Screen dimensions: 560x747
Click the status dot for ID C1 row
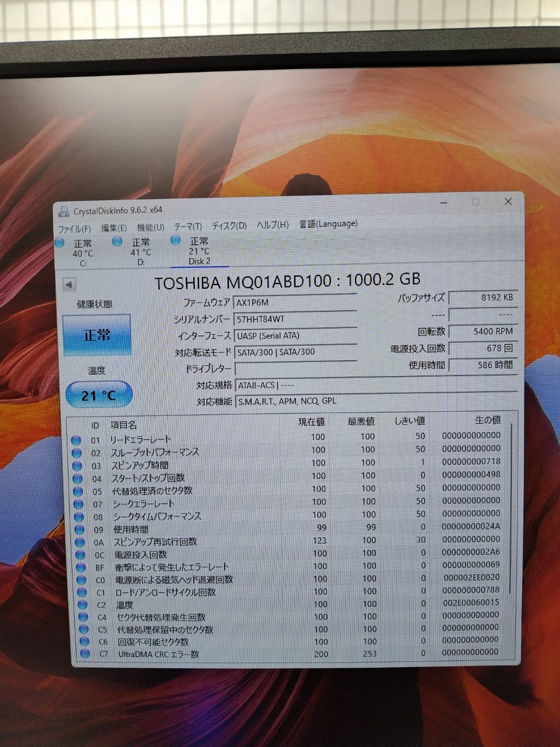(82, 592)
